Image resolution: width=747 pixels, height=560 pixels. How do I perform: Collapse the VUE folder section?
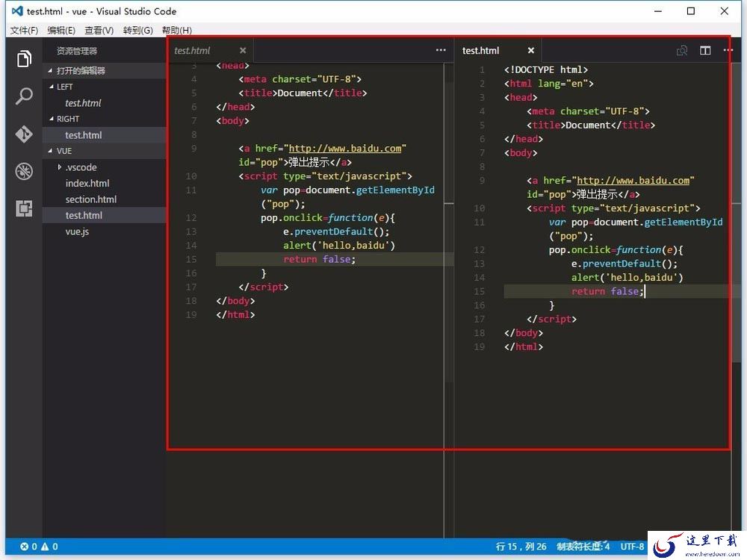pos(50,151)
